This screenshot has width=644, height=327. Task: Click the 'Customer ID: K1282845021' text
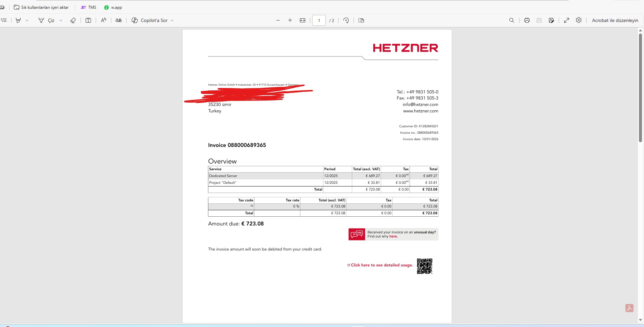coord(419,126)
